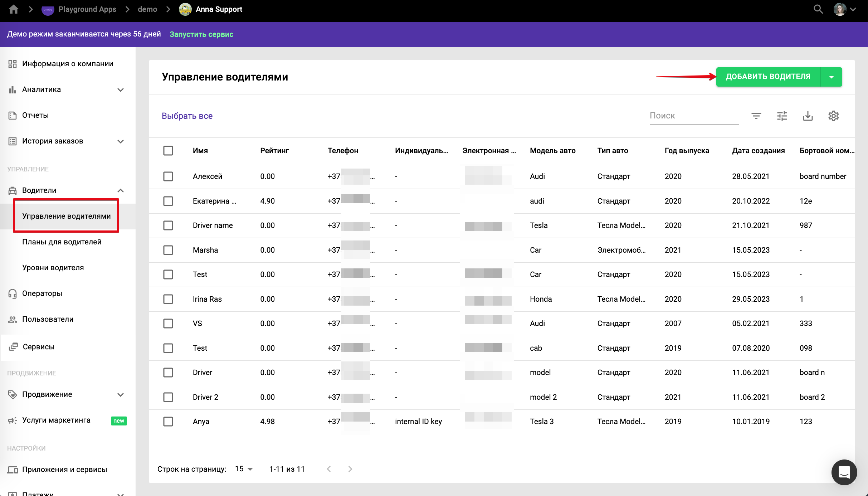868x496 pixels.
Task: Click the Запустить сервис link
Action: pos(201,34)
